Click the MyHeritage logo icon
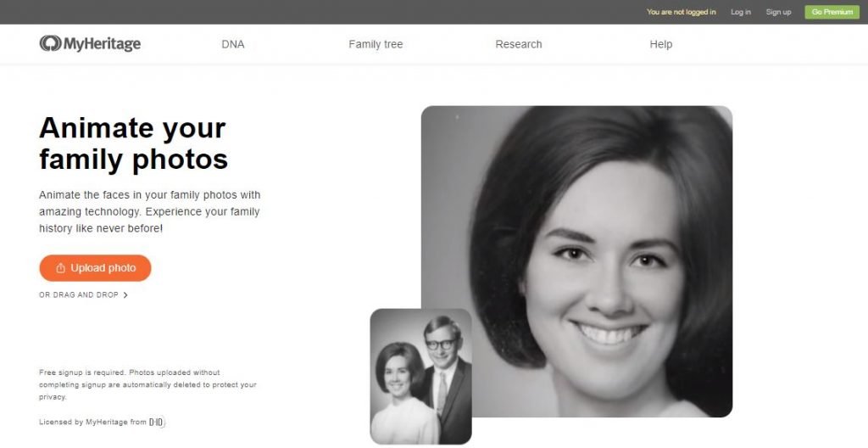The image size is (868, 448). pos(50,43)
